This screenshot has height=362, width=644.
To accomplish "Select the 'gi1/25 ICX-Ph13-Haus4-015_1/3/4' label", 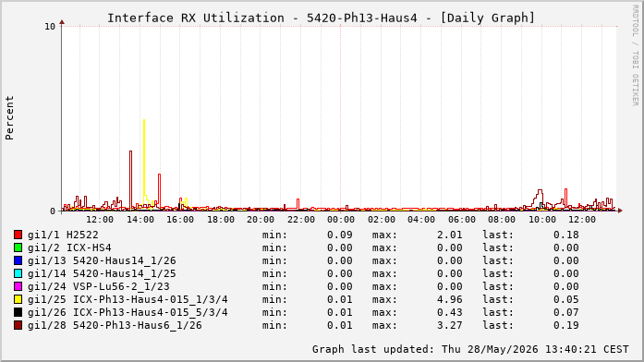I will (x=128, y=299).
